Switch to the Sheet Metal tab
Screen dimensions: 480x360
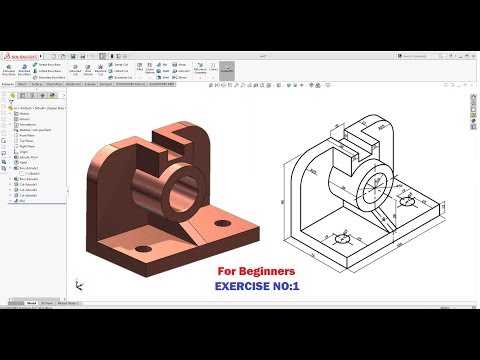54,84
